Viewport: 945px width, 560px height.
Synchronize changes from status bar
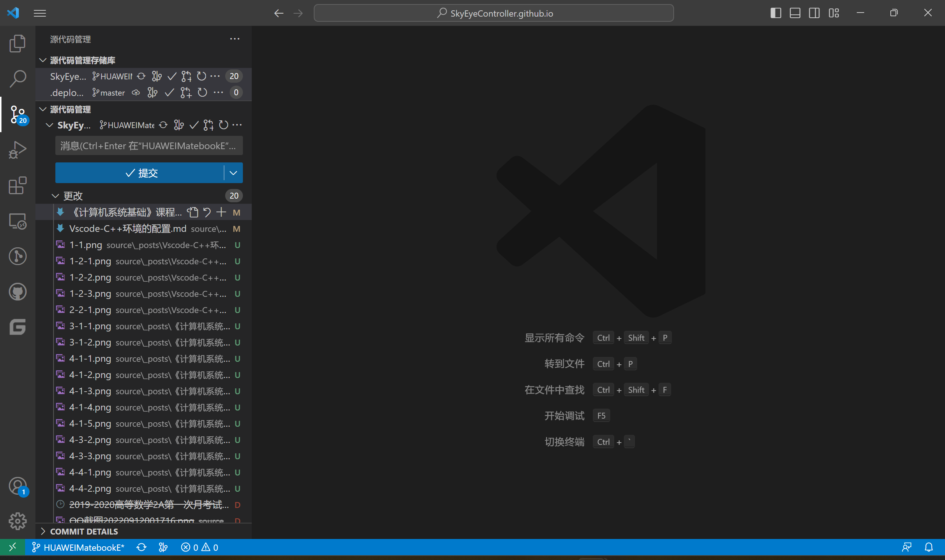click(x=141, y=547)
